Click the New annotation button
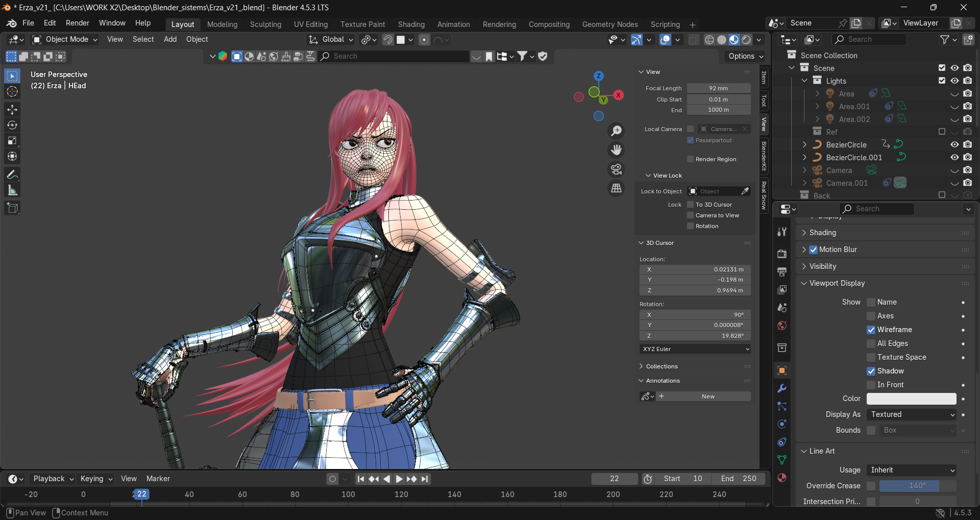The height and width of the screenshot is (520, 980). point(707,397)
